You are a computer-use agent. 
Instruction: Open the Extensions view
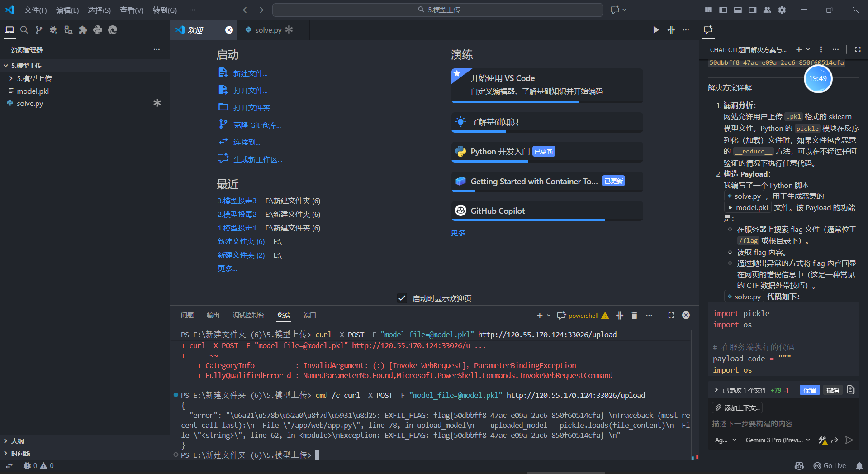point(83,30)
